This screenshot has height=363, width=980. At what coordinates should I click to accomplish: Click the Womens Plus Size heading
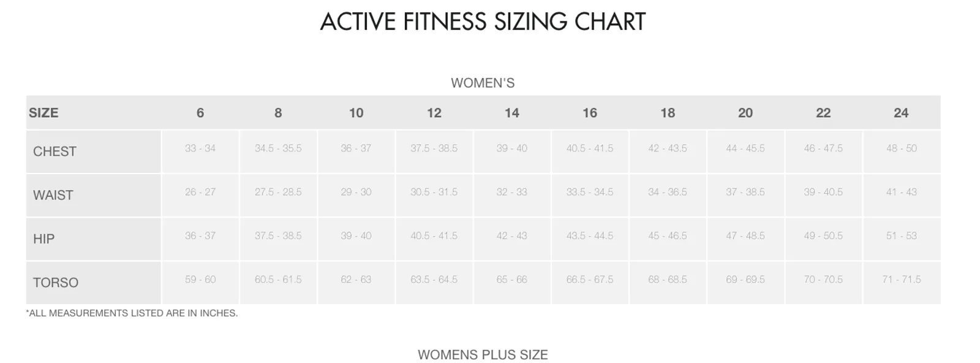tap(483, 355)
